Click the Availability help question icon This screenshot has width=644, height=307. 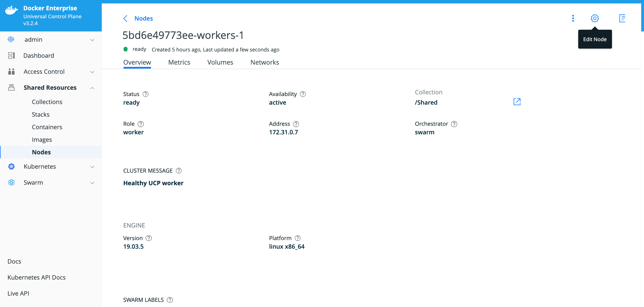click(x=303, y=94)
